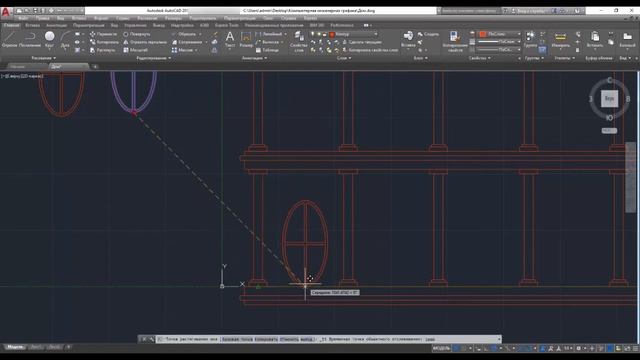Screen dimensions: 640x360
Task: Switch to the Главная ribbon tab
Action: click(x=11, y=25)
